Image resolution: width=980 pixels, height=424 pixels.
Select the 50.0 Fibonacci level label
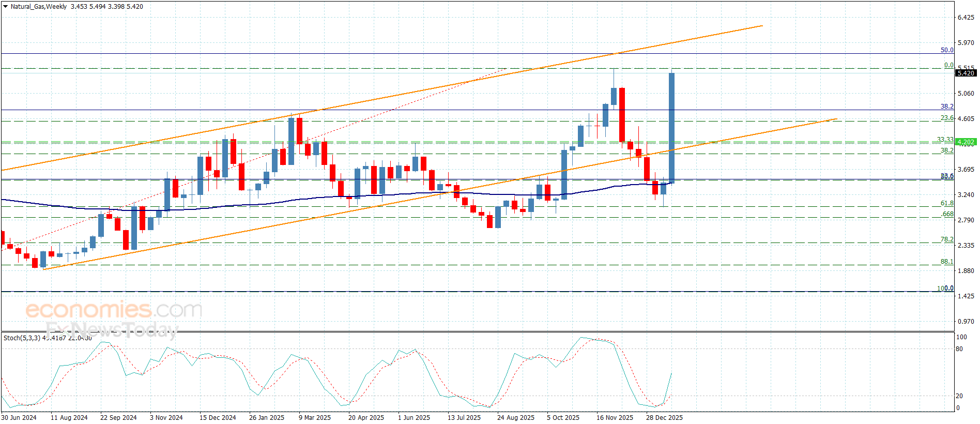(947, 50)
